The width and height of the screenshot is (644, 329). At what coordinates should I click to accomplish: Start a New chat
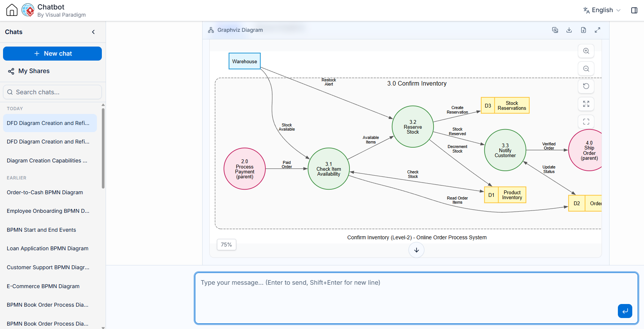(52, 53)
